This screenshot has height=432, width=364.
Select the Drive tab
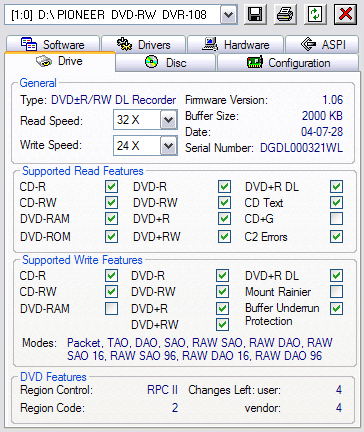click(60, 61)
